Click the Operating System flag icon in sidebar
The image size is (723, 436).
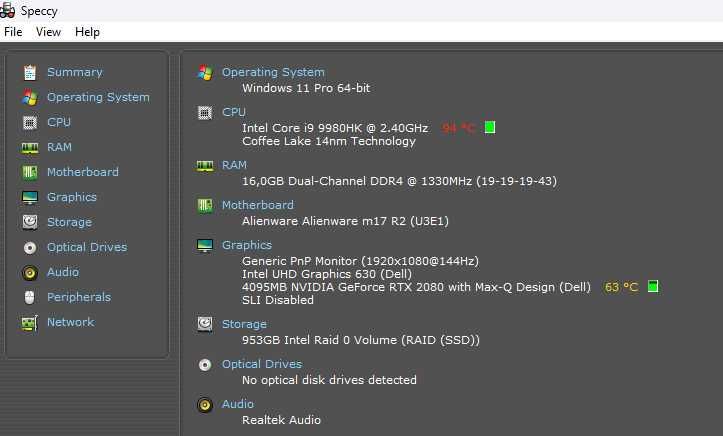tap(30, 97)
